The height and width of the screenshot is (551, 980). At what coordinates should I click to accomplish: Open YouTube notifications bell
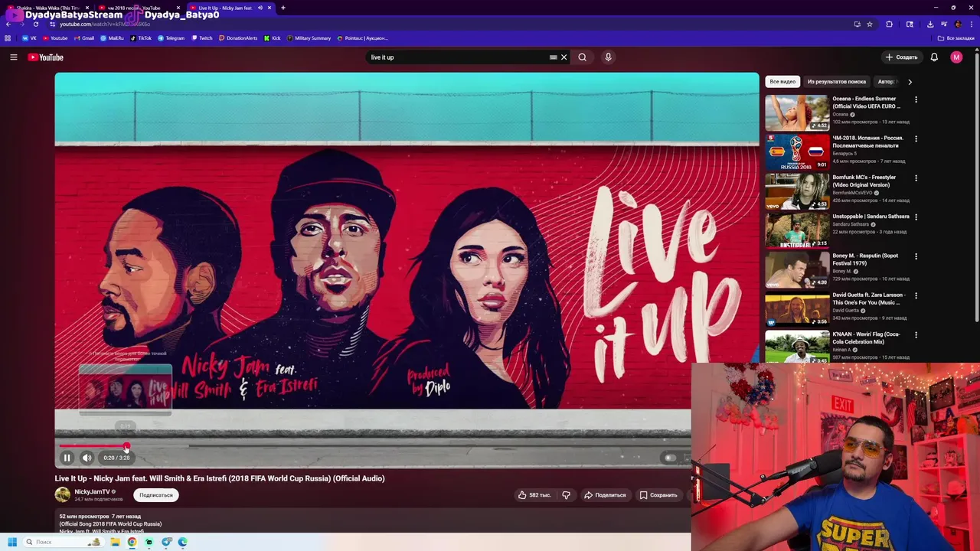click(934, 57)
